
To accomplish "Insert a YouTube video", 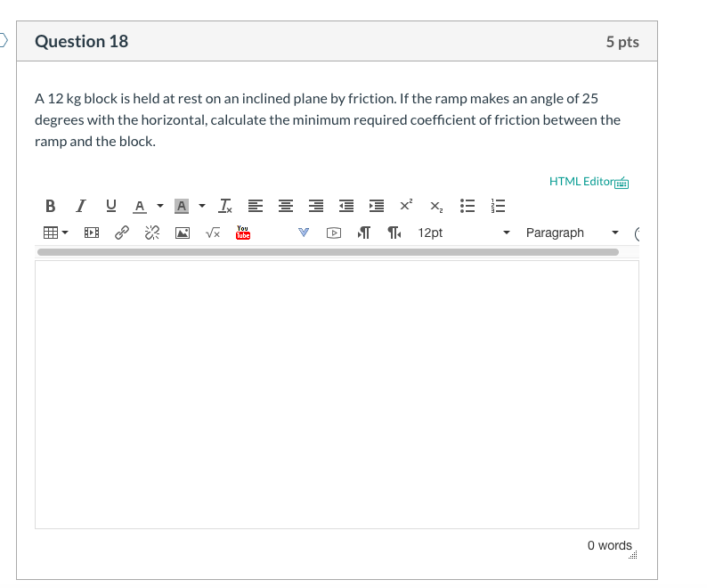I will tap(243, 233).
